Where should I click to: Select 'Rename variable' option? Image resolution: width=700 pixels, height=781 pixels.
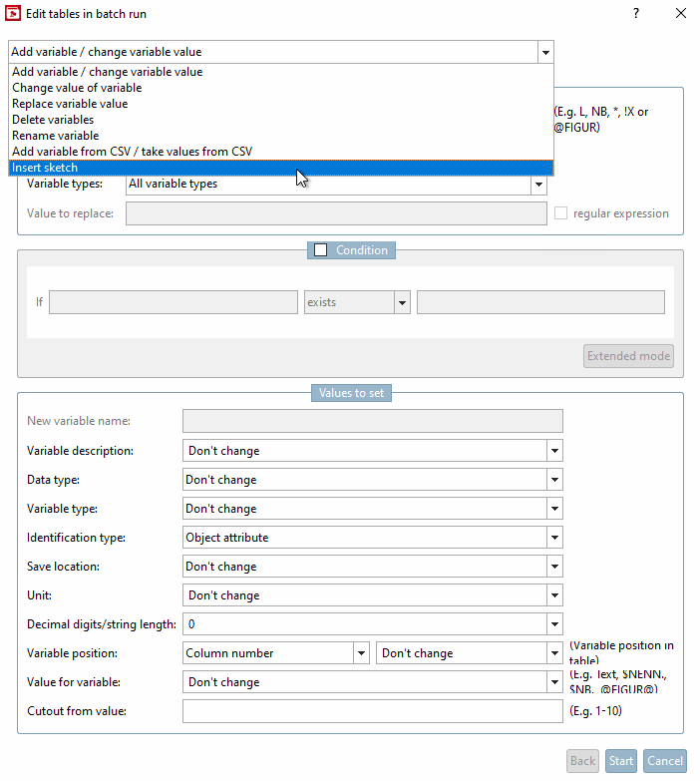[x=281, y=136]
